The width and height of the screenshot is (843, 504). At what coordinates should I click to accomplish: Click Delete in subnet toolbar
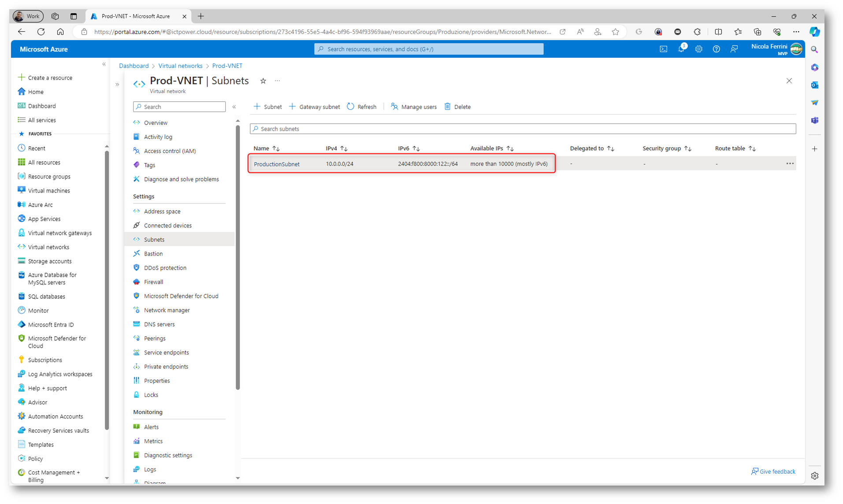point(457,107)
